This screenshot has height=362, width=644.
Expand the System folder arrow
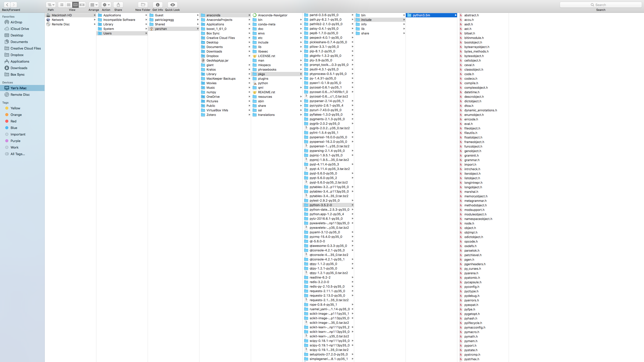point(146,29)
